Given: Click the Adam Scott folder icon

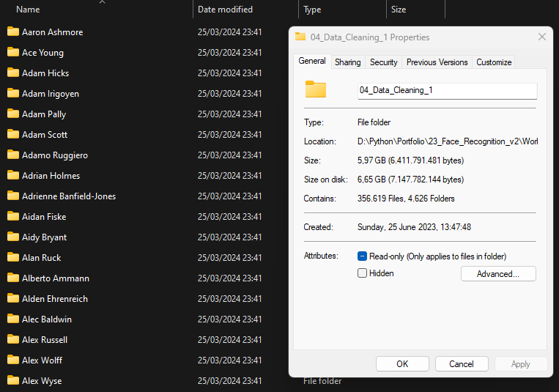Looking at the screenshot, I should [13, 135].
